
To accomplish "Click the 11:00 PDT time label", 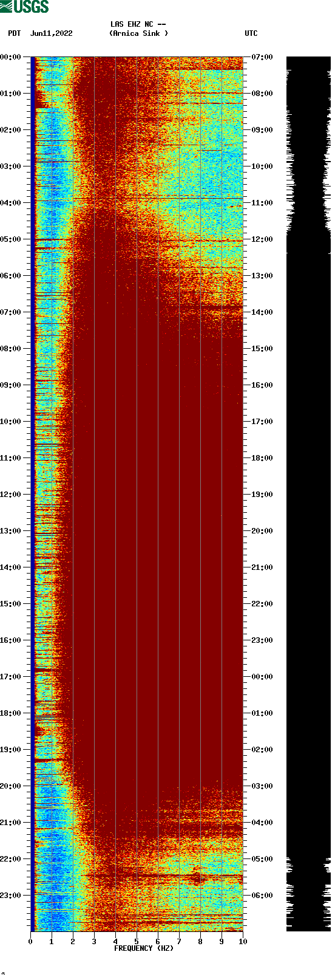I will click(11, 458).
